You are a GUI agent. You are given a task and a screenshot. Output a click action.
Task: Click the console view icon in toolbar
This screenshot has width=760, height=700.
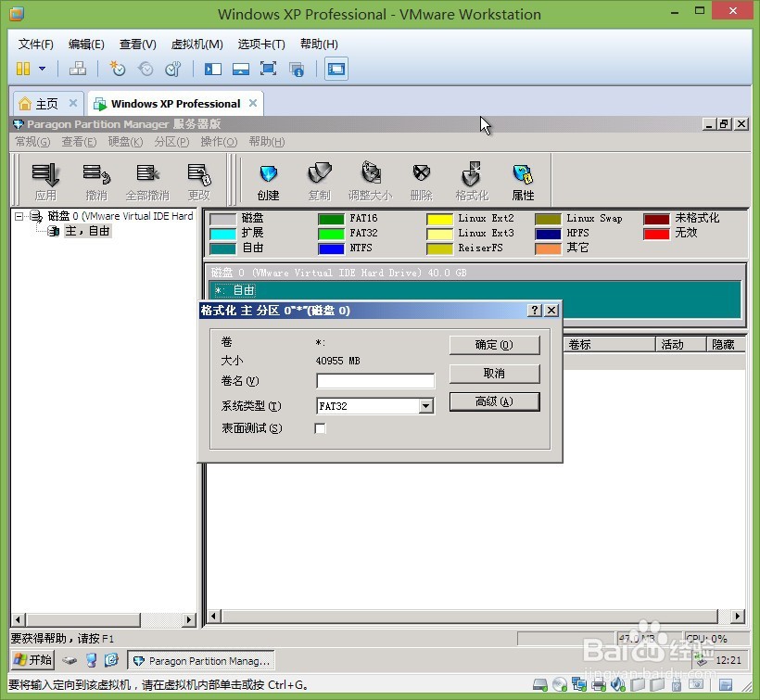tap(336, 69)
